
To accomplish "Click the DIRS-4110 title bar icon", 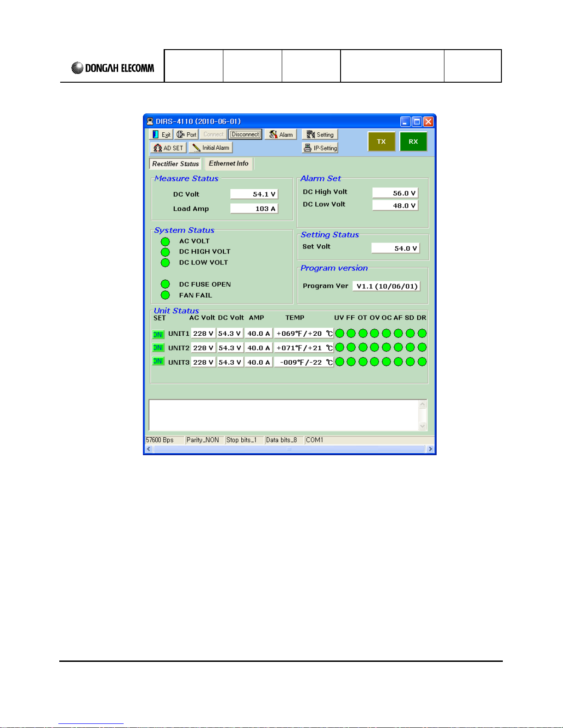I will [150, 122].
